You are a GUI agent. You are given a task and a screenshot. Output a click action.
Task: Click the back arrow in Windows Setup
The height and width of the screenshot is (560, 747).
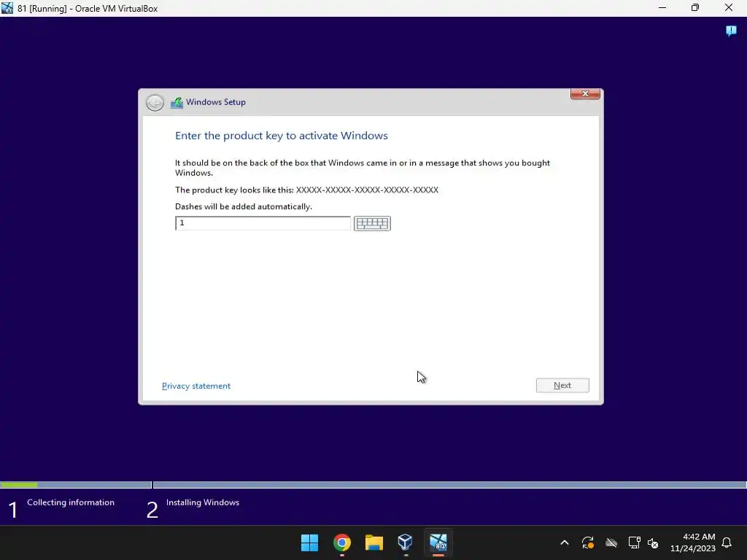pyautogui.click(x=155, y=102)
